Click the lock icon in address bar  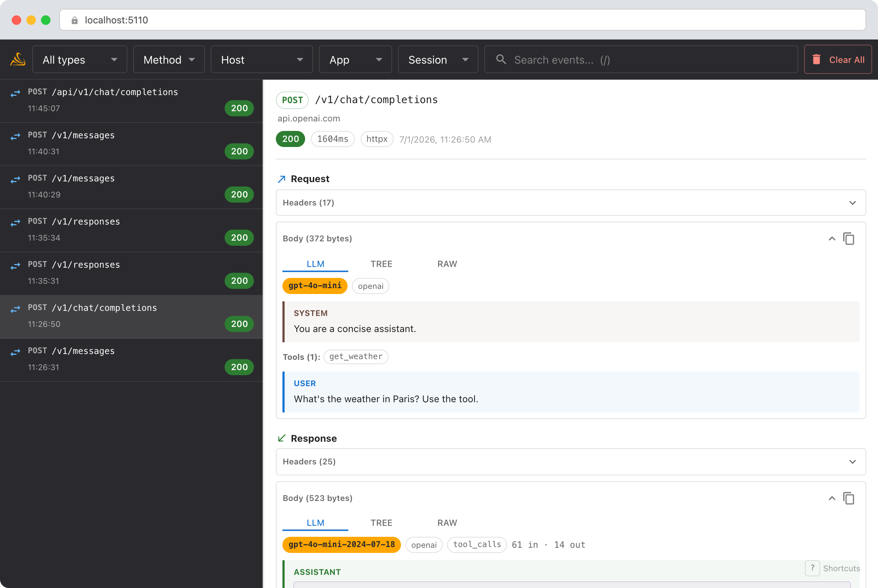coord(74,20)
